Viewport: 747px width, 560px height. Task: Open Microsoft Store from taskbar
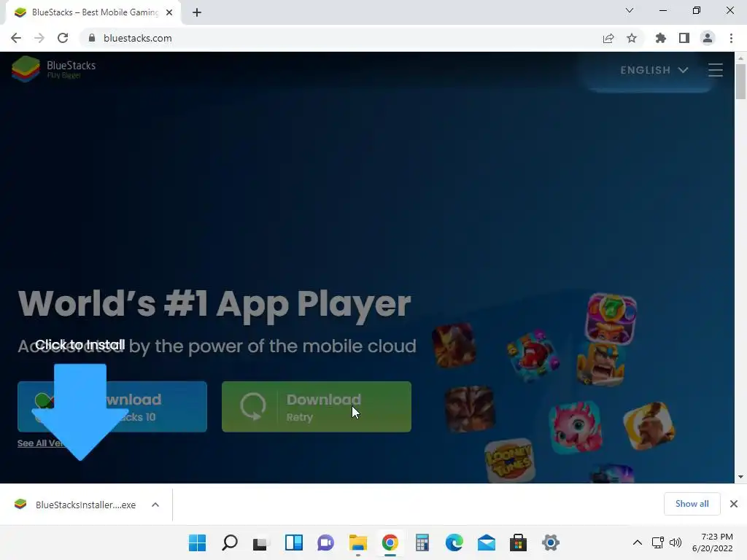click(x=519, y=542)
